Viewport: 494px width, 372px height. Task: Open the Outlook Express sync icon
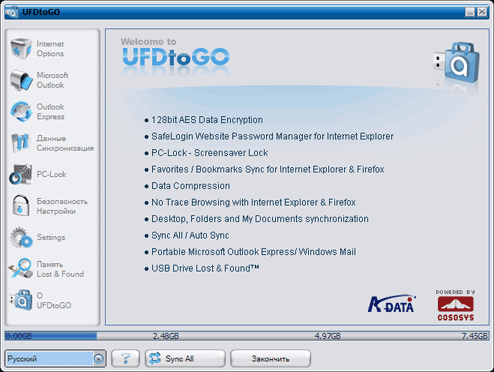tap(21, 112)
